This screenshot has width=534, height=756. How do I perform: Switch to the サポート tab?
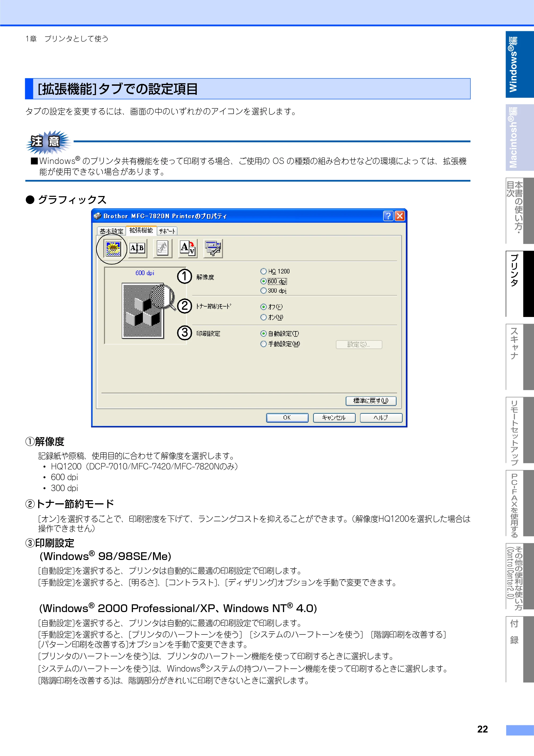[x=167, y=231]
